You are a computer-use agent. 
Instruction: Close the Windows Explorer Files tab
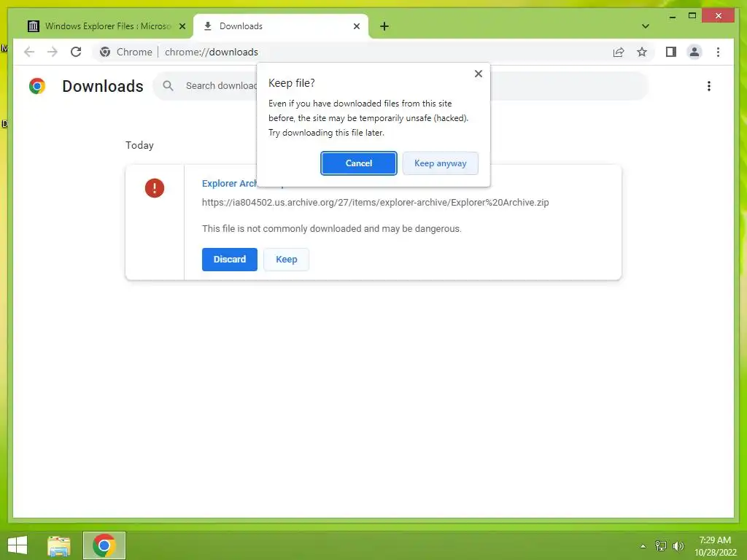(x=182, y=26)
